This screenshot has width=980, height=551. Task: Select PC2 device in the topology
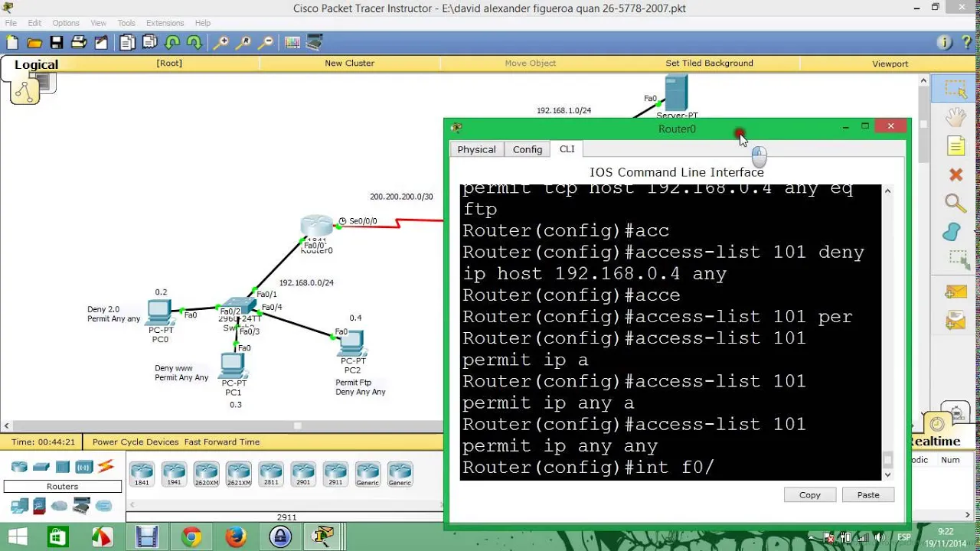coord(351,344)
